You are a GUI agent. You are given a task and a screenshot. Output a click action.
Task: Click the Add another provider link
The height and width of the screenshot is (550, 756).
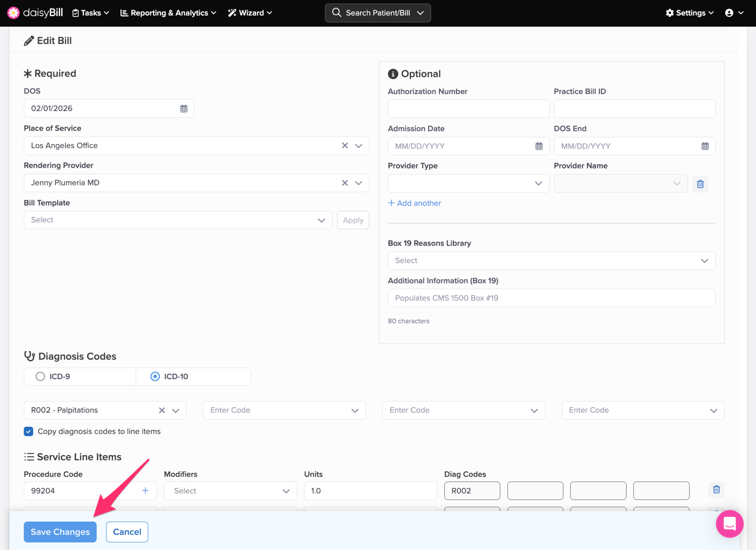(415, 203)
